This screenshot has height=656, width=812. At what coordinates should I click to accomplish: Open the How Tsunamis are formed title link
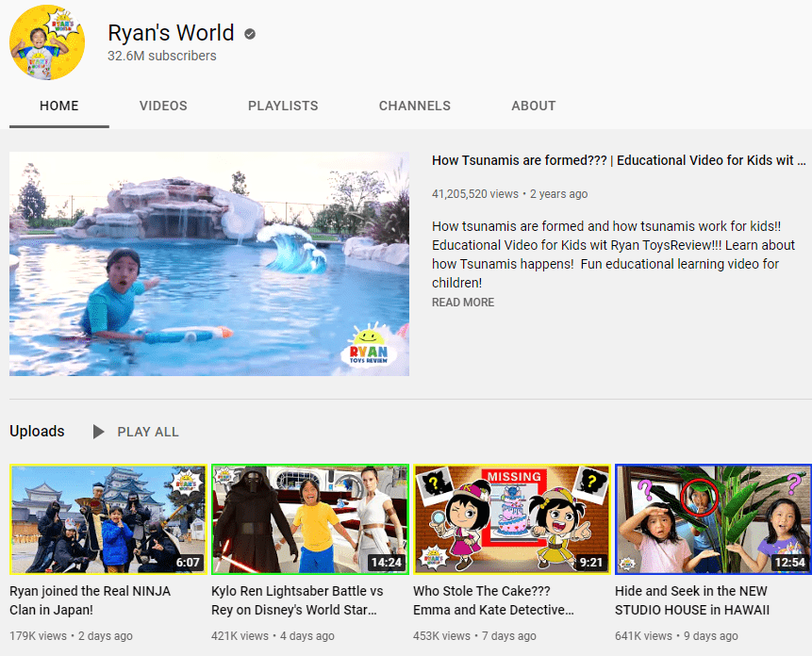point(619,160)
